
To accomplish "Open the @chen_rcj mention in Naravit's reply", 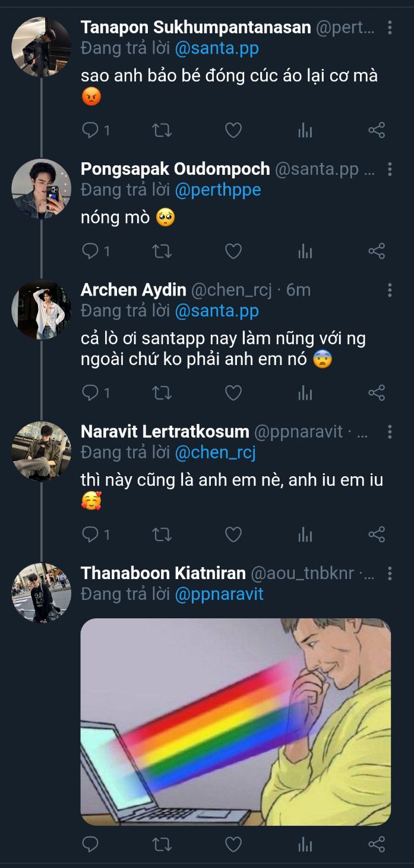I will point(215,452).
